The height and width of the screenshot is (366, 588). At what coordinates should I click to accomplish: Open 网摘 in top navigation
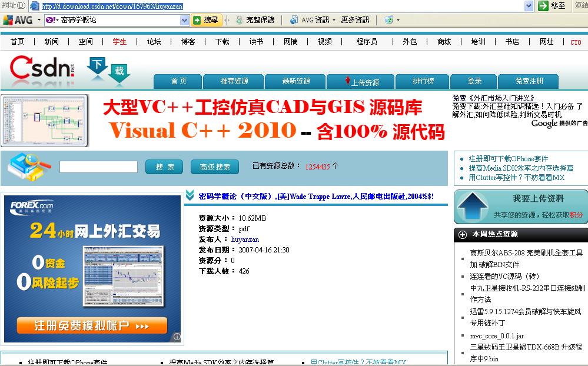click(291, 42)
